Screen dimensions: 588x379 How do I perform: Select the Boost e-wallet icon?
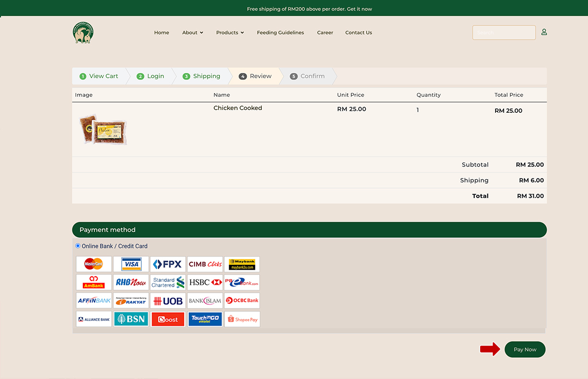168,320
